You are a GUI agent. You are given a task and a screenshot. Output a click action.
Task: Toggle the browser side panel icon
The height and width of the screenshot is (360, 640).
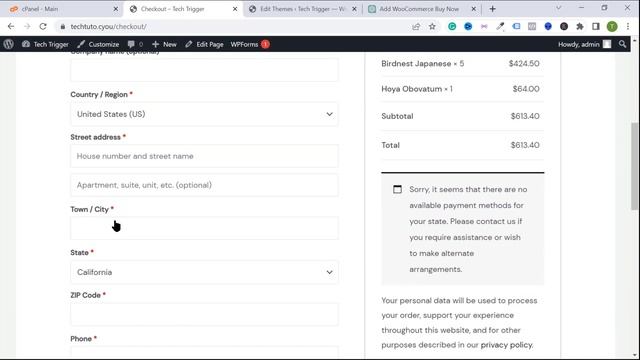coord(596,27)
